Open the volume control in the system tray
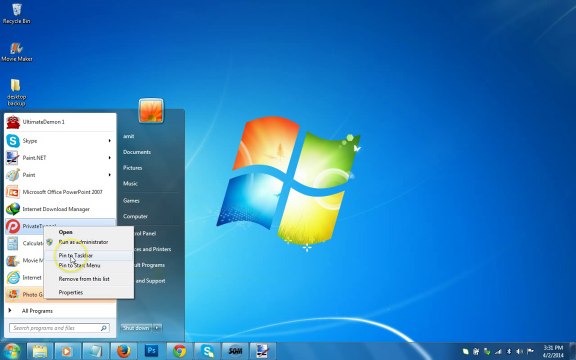Viewport: 576px width, 360px height. click(519, 352)
